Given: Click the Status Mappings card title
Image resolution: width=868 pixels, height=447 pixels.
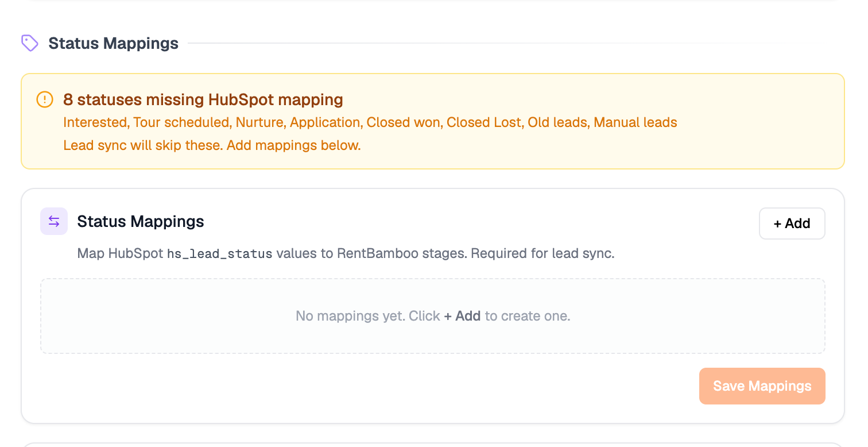Looking at the screenshot, I should coord(141,221).
